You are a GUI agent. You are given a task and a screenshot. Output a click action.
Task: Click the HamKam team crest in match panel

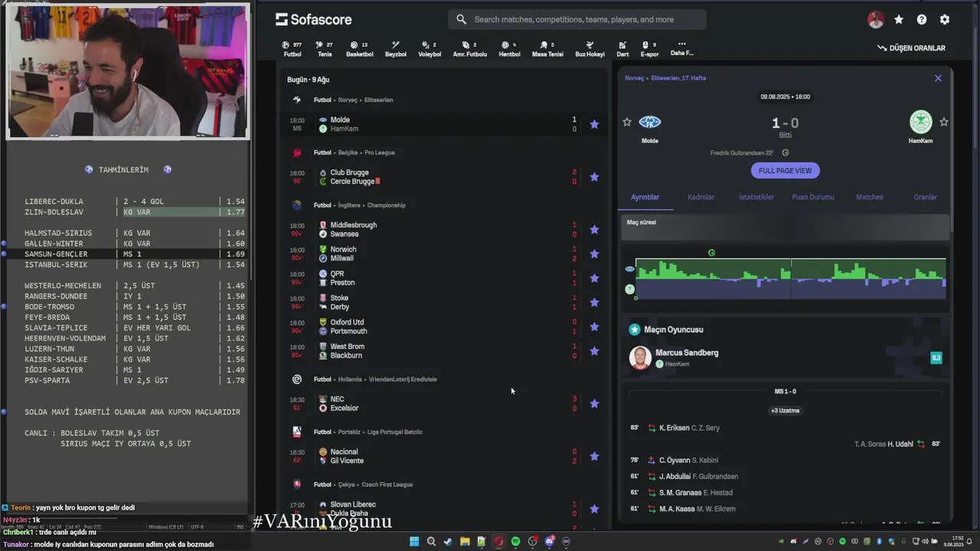click(920, 122)
